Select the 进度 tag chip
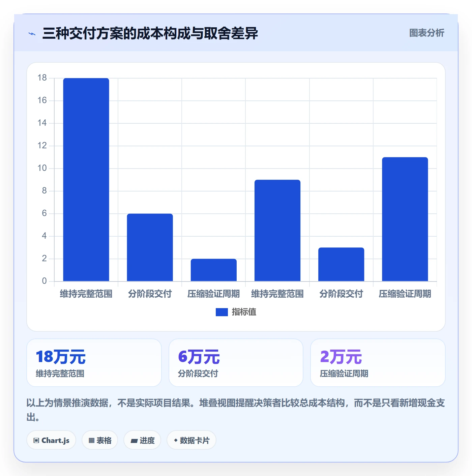The height and width of the screenshot is (476, 472). pos(142,440)
